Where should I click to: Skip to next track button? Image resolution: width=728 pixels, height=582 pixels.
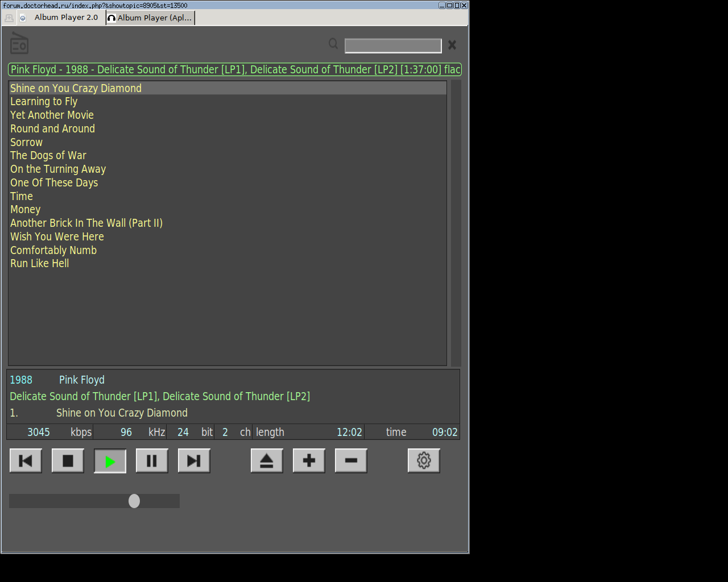(x=194, y=461)
